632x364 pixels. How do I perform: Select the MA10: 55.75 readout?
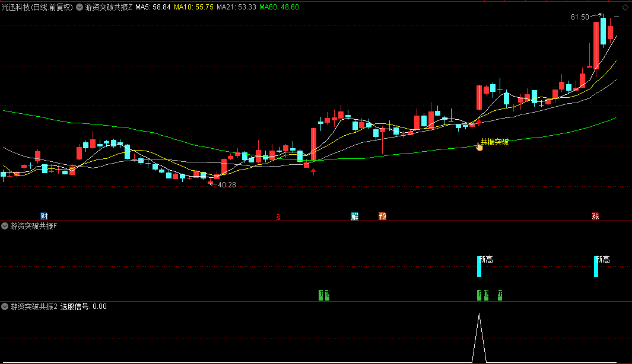pyautogui.click(x=193, y=7)
